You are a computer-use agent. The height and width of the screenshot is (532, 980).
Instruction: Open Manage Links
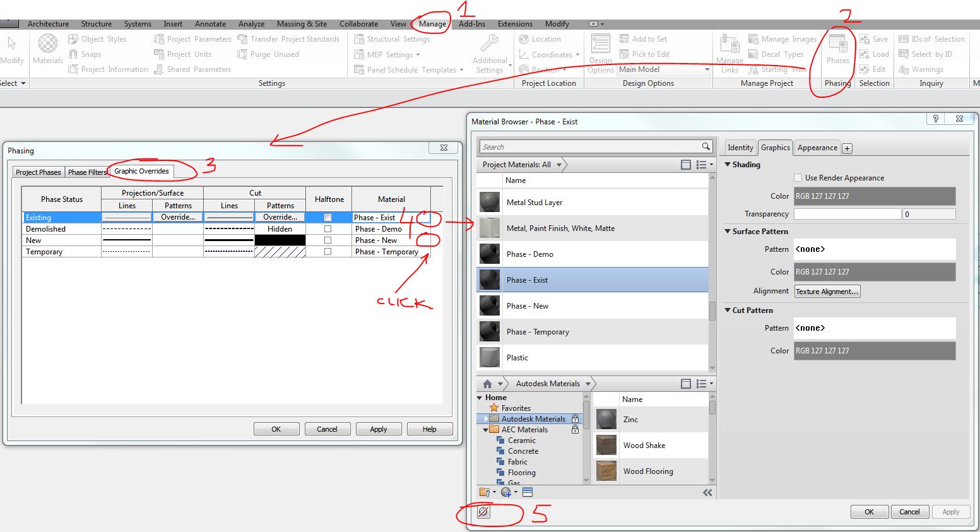point(729,54)
